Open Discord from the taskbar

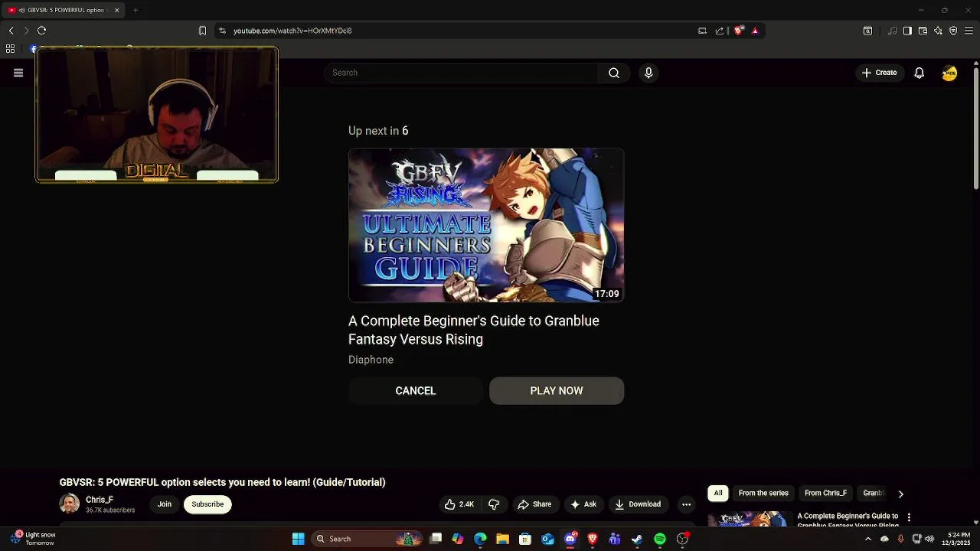(x=570, y=539)
